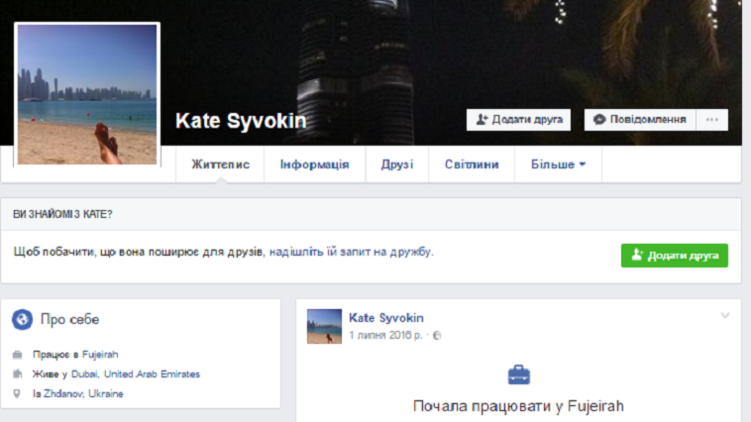
Task: Open the Друзі tab
Action: (x=396, y=165)
